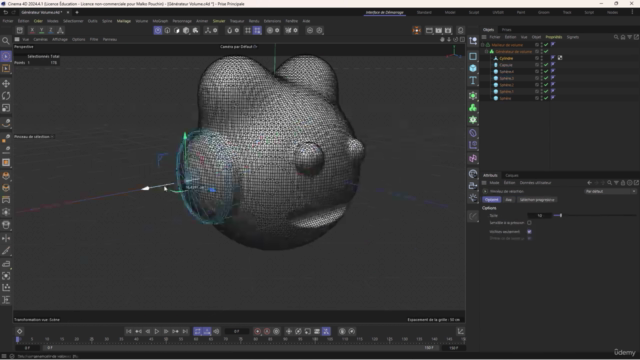Open the Attributs panel hamburger menu
640x360 pixels.
pyautogui.click(x=484, y=183)
